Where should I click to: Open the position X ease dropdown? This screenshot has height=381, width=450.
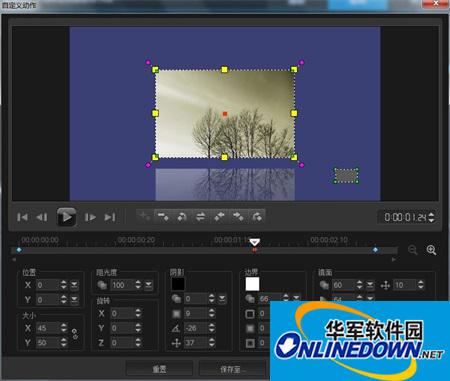(x=74, y=285)
